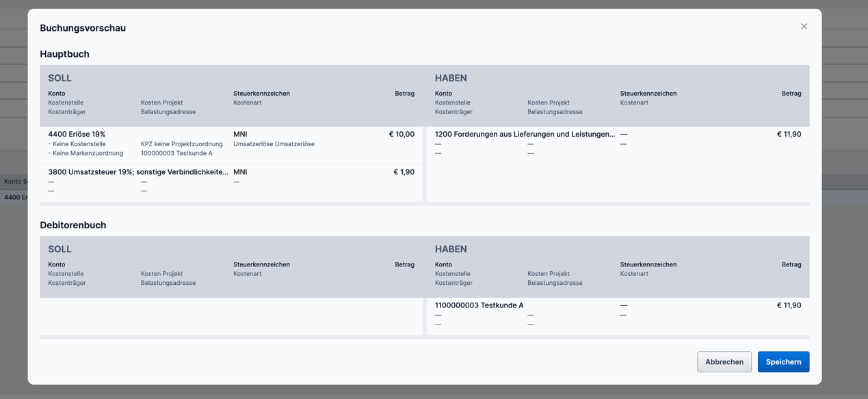868x399 pixels.
Task: Click the KPZ keine Projektzuordnung text
Action: coord(181,144)
